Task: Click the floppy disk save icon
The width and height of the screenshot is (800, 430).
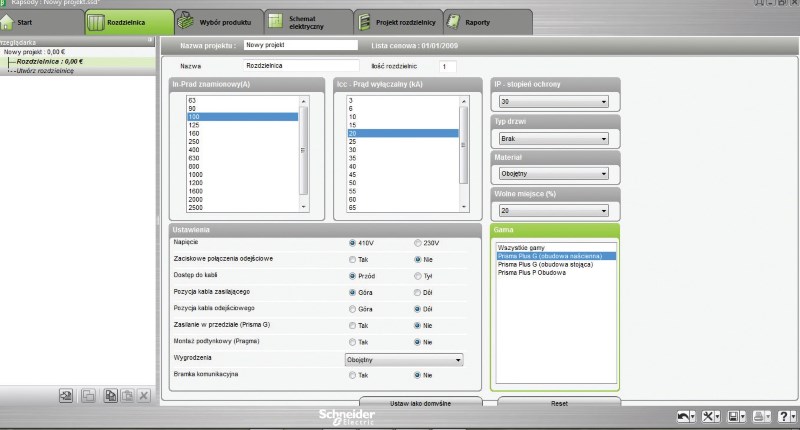Action: pos(733,416)
